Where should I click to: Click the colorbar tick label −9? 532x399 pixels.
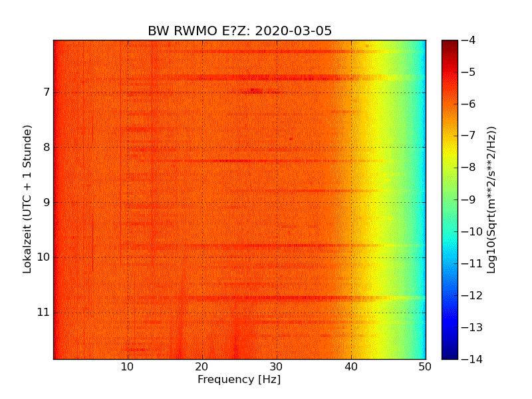[469, 199]
